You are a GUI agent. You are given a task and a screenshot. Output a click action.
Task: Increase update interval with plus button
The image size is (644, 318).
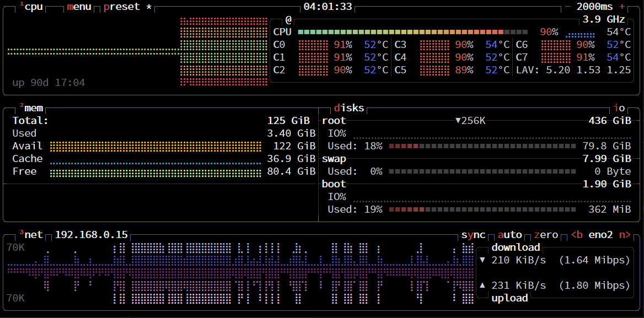click(x=622, y=7)
